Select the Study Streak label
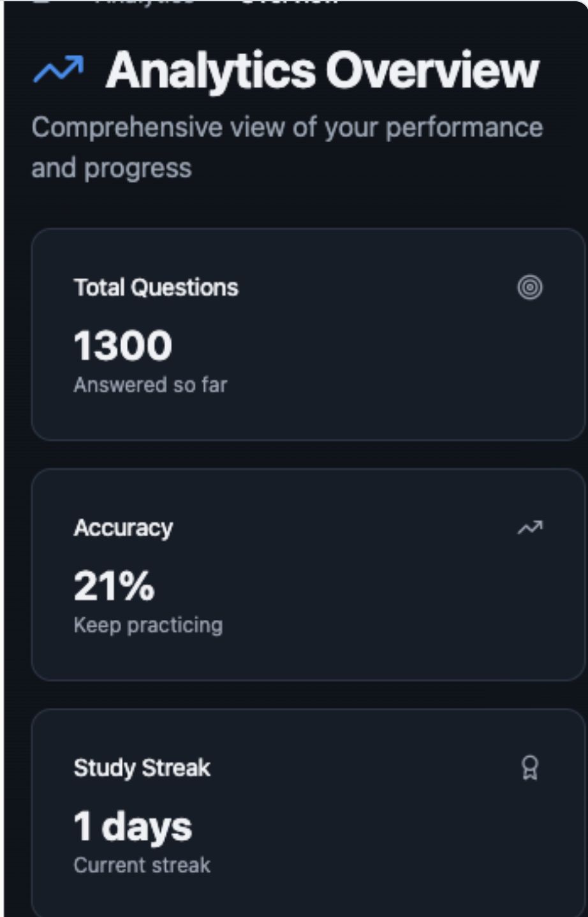Screen dimensions: 588x917 pos(142,768)
